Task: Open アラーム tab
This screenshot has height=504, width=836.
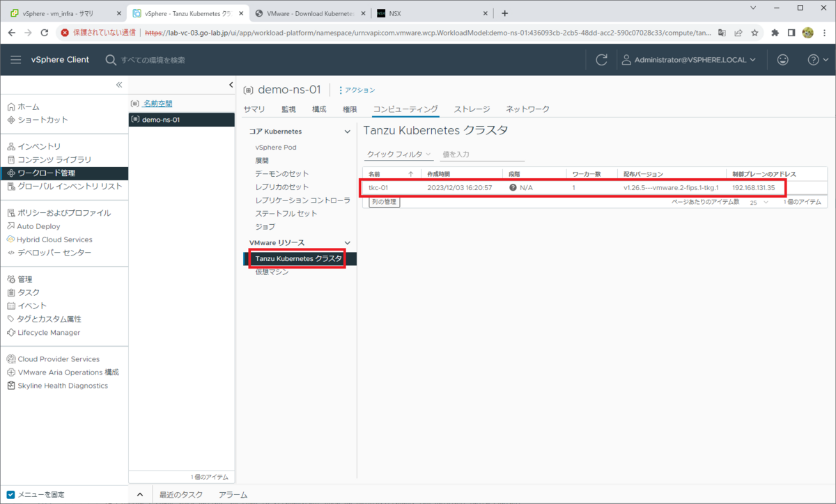Action: [x=233, y=495]
